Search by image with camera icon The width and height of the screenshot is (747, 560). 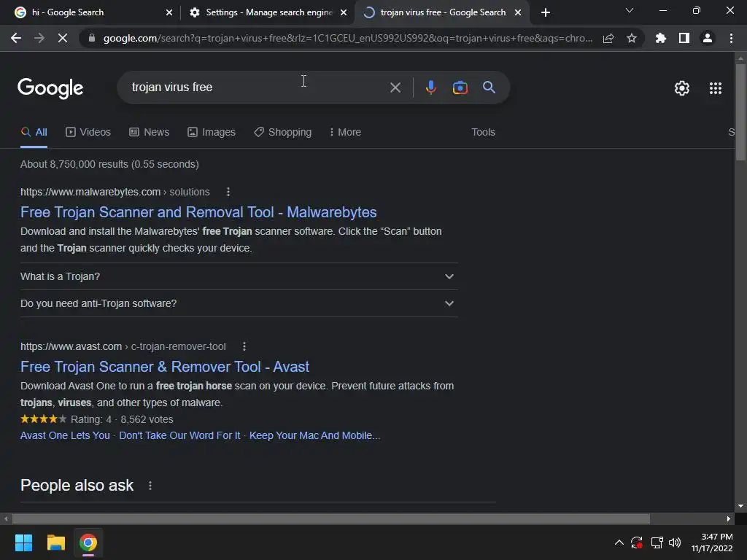[x=460, y=87]
